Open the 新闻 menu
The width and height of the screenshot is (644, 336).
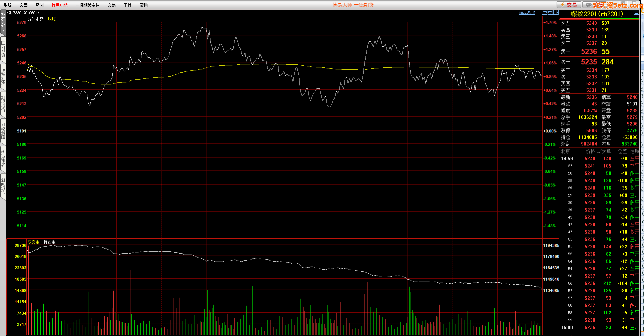click(40, 5)
